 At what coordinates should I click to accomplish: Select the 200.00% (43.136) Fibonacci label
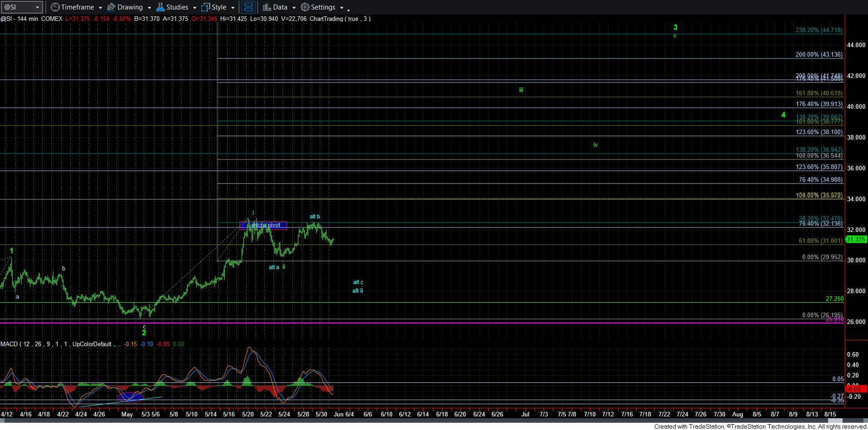pyautogui.click(x=819, y=55)
